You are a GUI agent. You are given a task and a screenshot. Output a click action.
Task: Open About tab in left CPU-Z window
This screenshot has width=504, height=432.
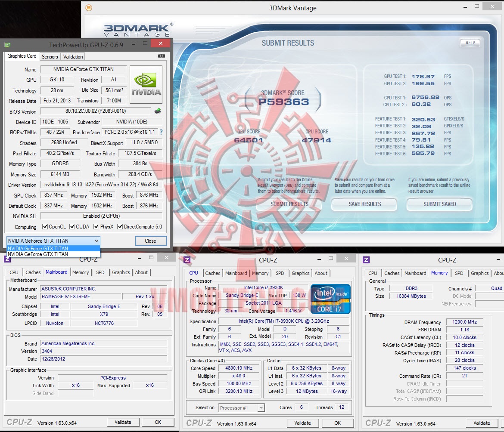pos(141,272)
